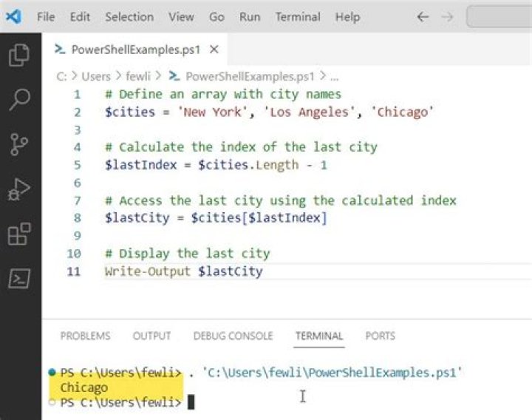This screenshot has width=532, height=420.
Task: Open the File menu
Action: point(46,16)
